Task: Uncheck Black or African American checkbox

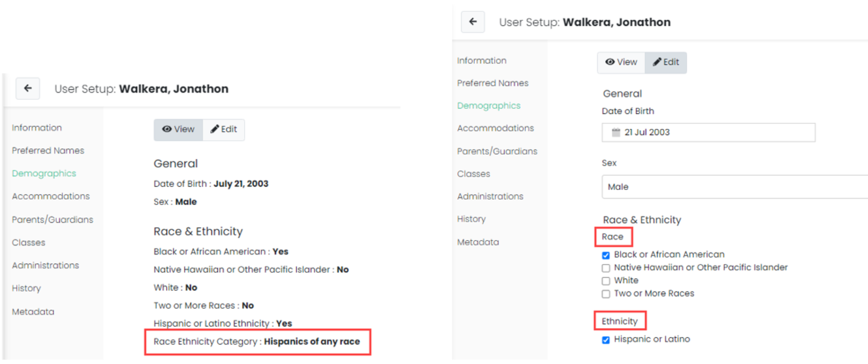Action: [x=606, y=255]
